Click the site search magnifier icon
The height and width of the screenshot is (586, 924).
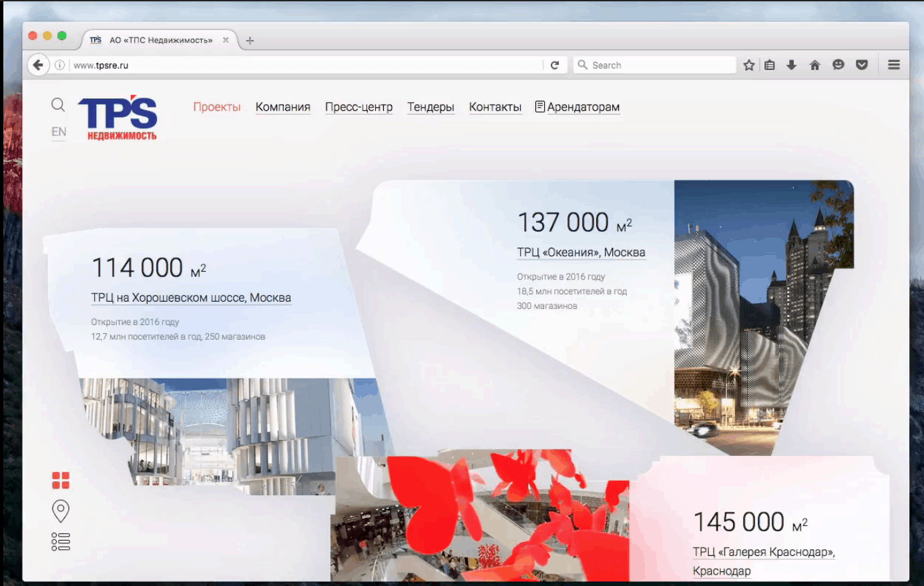[58, 105]
